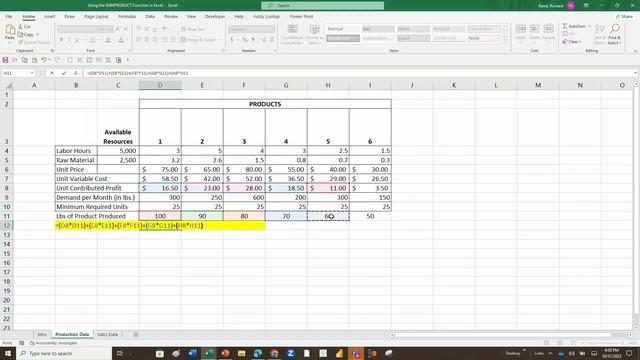Click the Search box in title bar
This screenshot has height=360, width=640.
322,5
